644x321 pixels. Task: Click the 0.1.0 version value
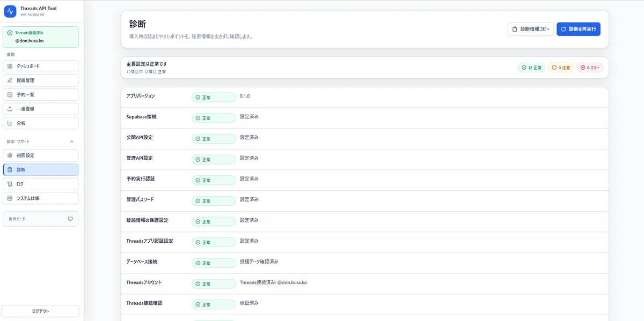pyautogui.click(x=245, y=96)
